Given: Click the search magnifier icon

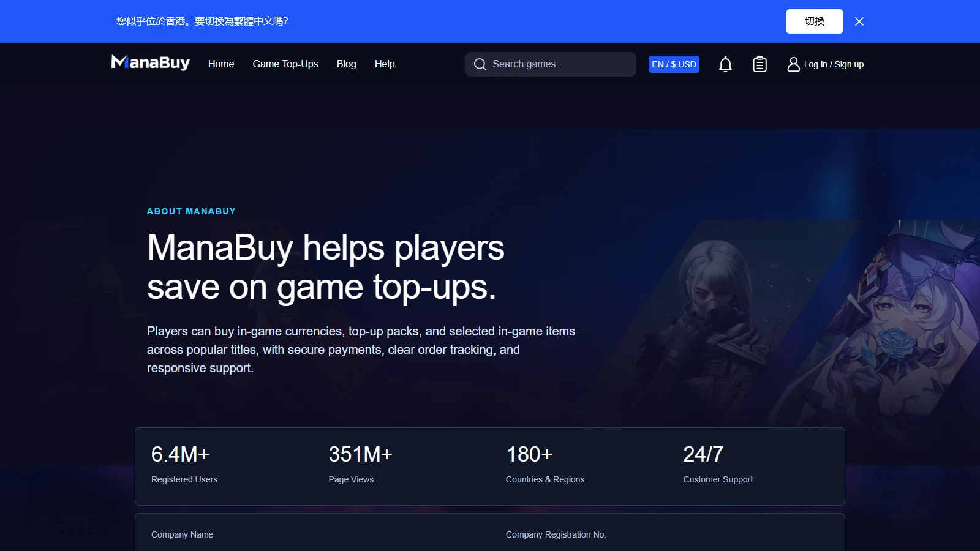Looking at the screenshot, I should [x=480, y=64].
